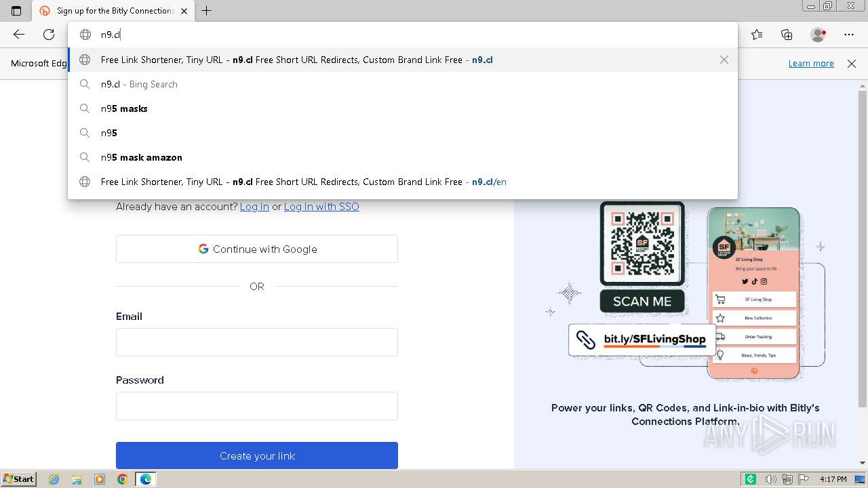This screenshot has width=868, height=488.
Task: Click the network tray icon
Action: [x=788, y=479]
